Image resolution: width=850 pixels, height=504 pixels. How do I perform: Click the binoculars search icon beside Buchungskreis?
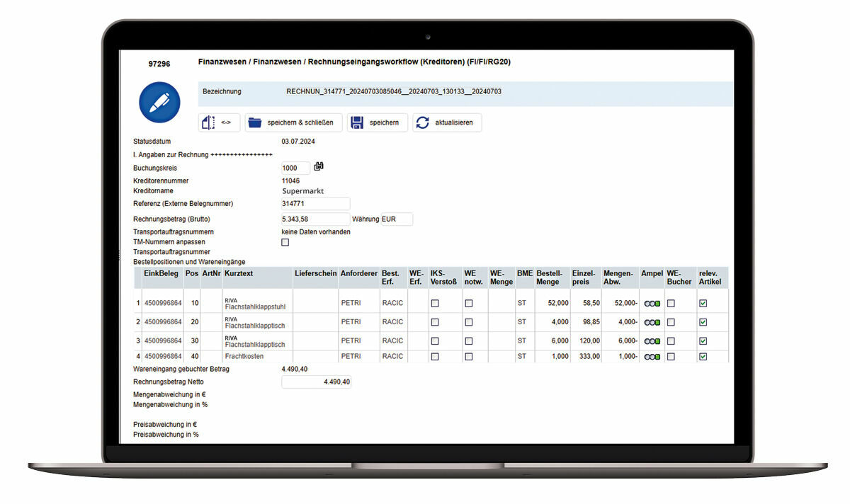[x=319, y=166]
